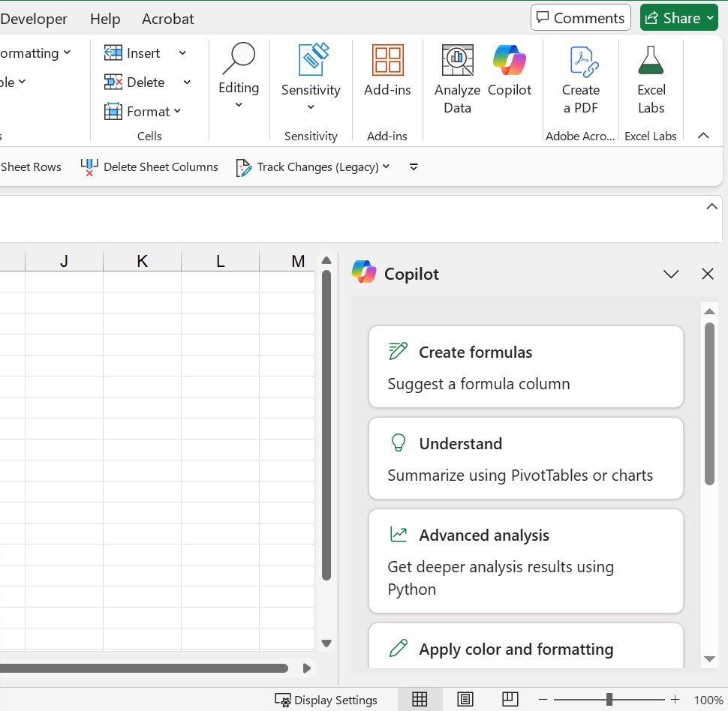The height and width of the screenshot is (711, 728).
Task: Click the Comments button
Action: click(x=581, y=18)
